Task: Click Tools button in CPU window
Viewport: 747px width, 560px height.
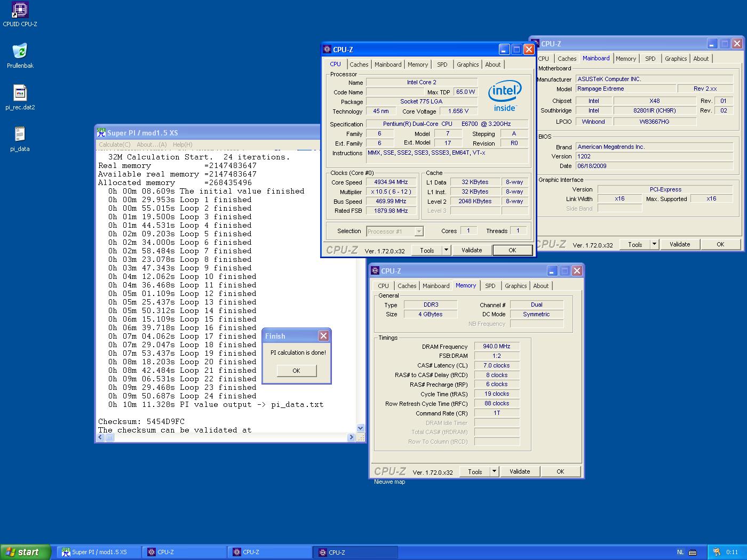Action: (427, 250)
